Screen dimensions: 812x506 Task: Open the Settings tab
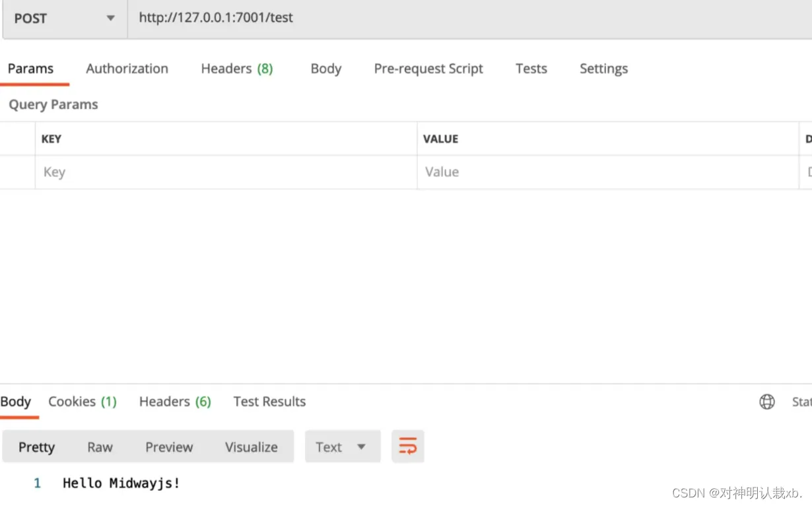coord(603,69)
